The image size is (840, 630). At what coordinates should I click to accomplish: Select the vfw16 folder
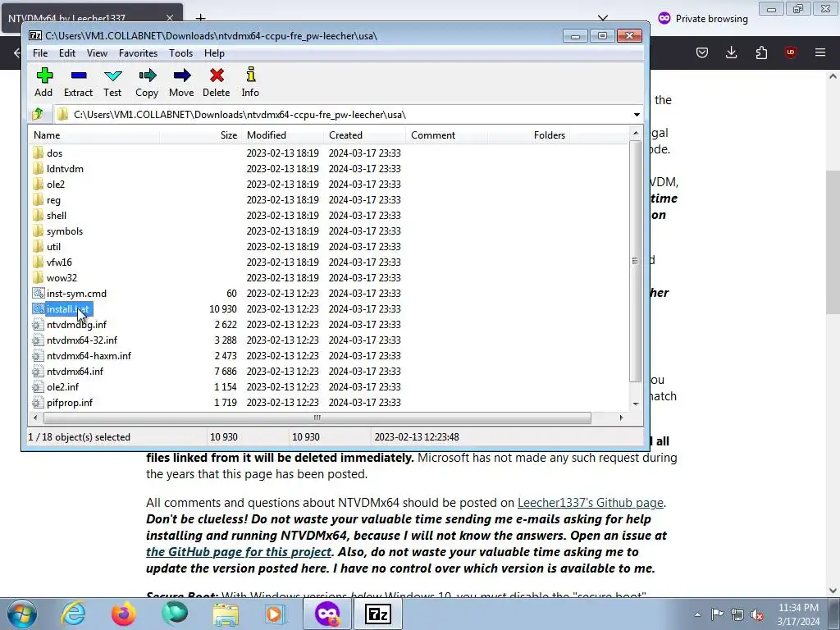(59, 262)
